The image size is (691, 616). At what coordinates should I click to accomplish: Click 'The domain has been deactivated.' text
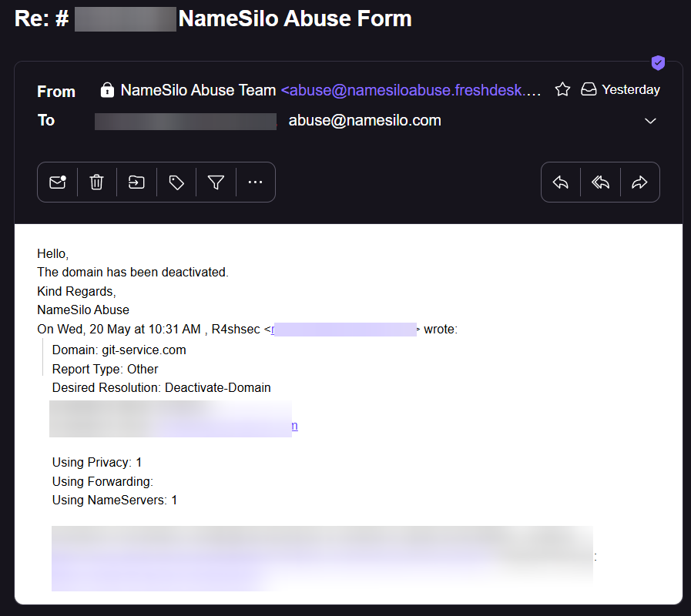click(x=132, y=273)
